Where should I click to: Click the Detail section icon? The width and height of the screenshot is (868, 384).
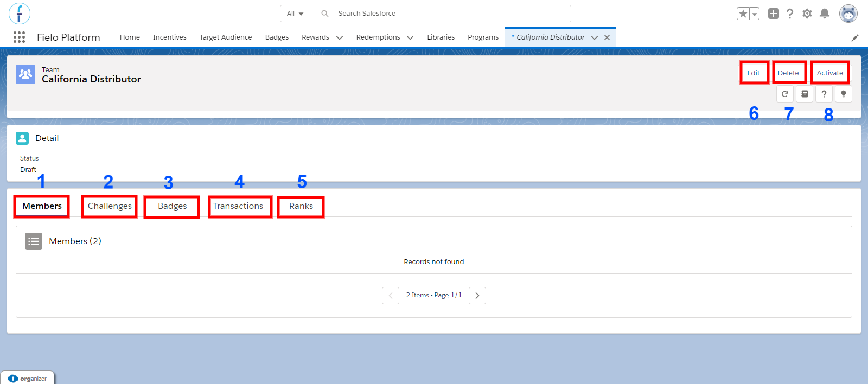click(22, 138)
